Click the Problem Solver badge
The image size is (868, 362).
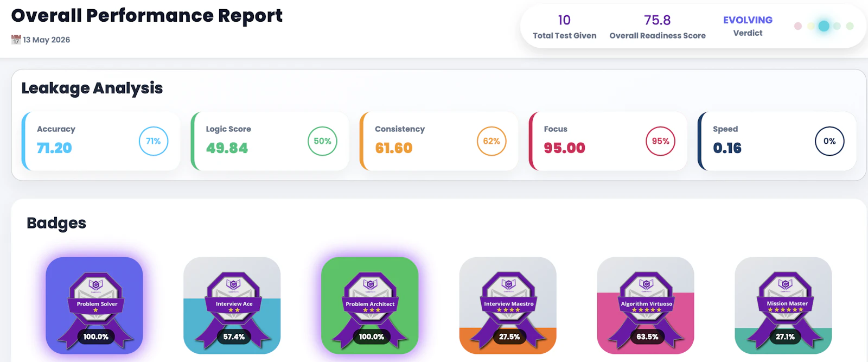coord(94,305)
